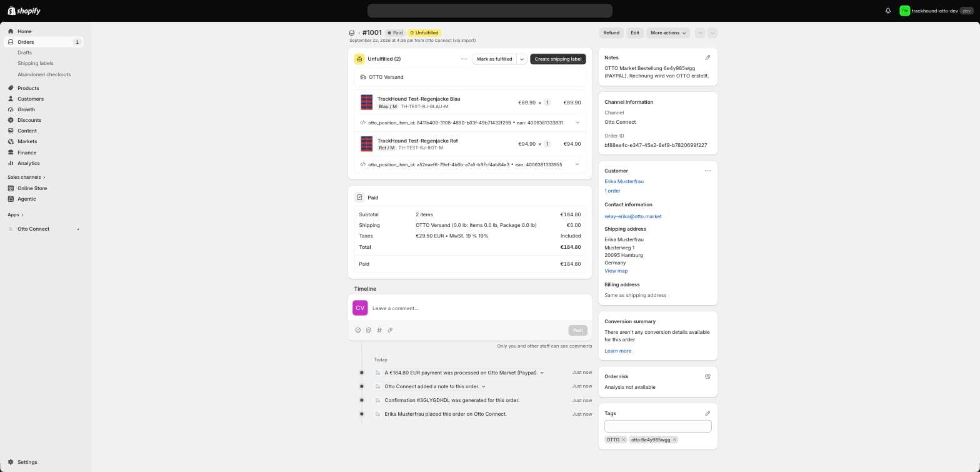Expand Sales channels list
980x472 pixels.
(26, 177)
